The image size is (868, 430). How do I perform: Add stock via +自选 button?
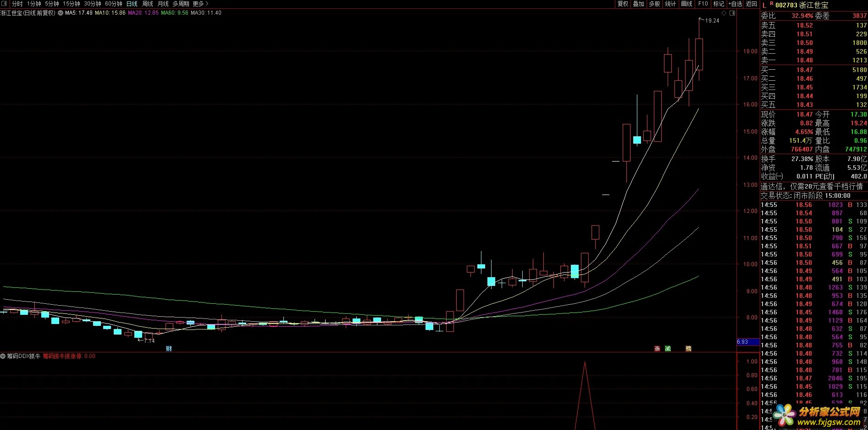coord(735,4)
